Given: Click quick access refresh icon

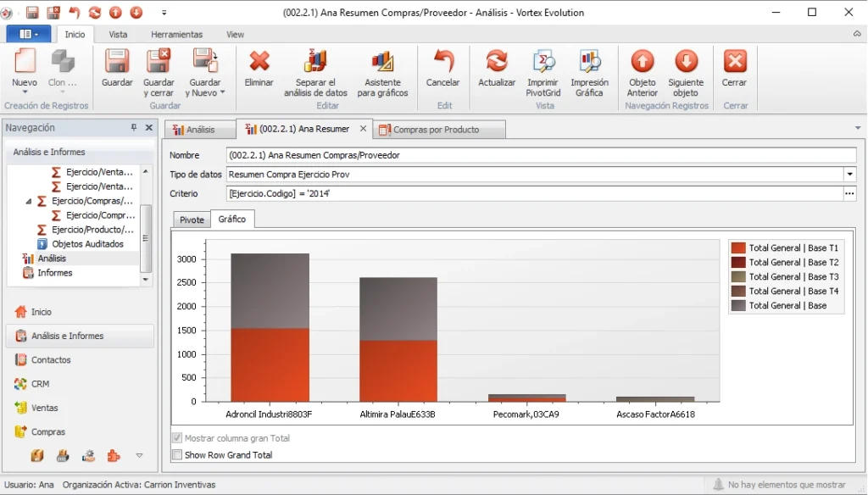Looking at the screenshot, I should [x=95, y=12].
